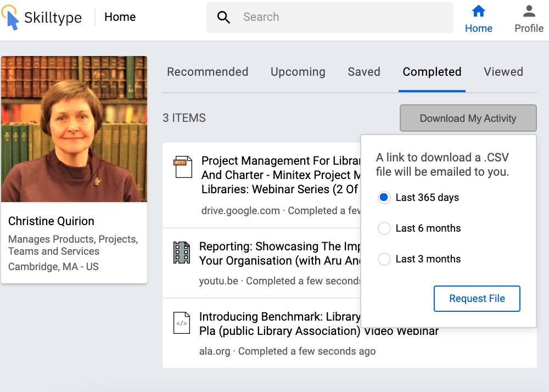Click the Skilltype logo icon
This screenshot has height=392, width=549.
coord(10,17)
